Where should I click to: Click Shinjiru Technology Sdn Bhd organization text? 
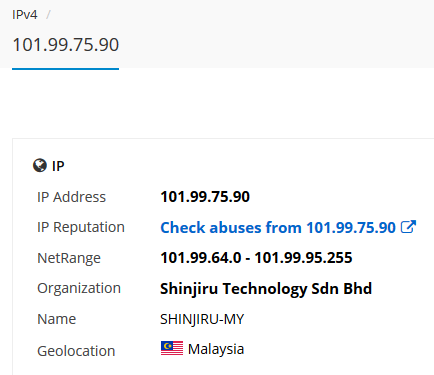click(266, 289)
